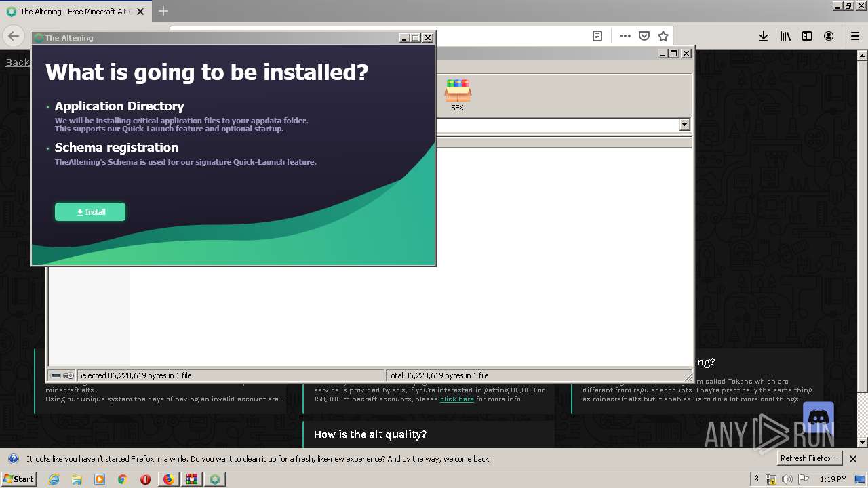The image size is (868, 488).
Task: Switch to WinRAR from the taskbar
Action: (192, 479)
